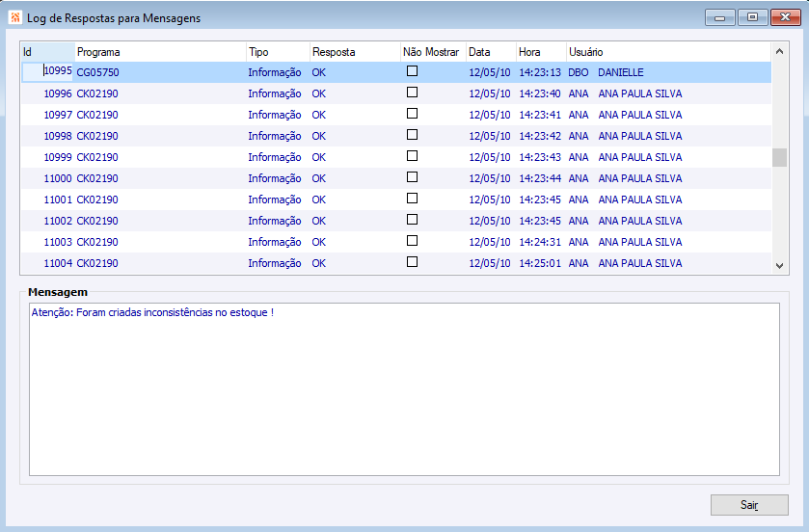This screenshot has width=809, height=532.
Task: Click the Tipo column header
Action: 278,52
